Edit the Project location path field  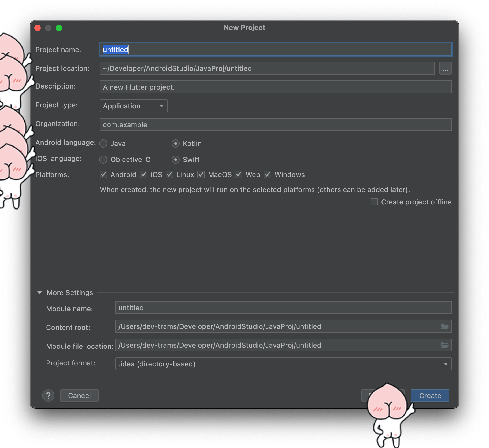tap(267, 68)
